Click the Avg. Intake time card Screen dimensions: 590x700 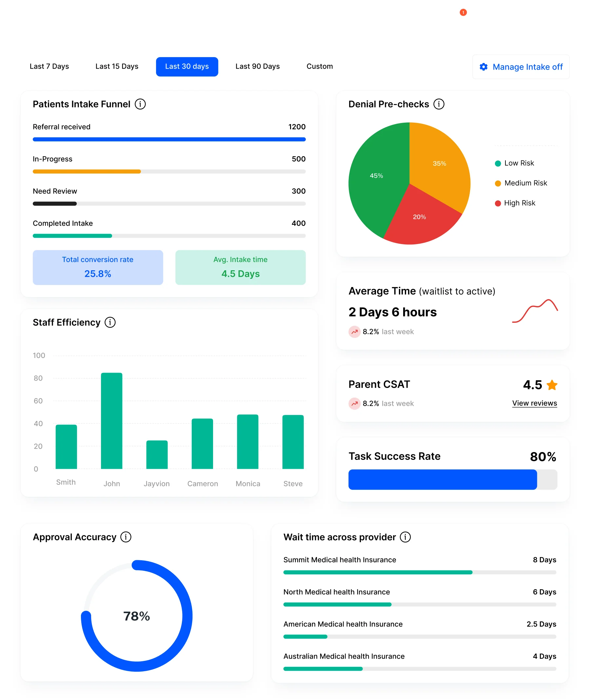tap(241, 267)
